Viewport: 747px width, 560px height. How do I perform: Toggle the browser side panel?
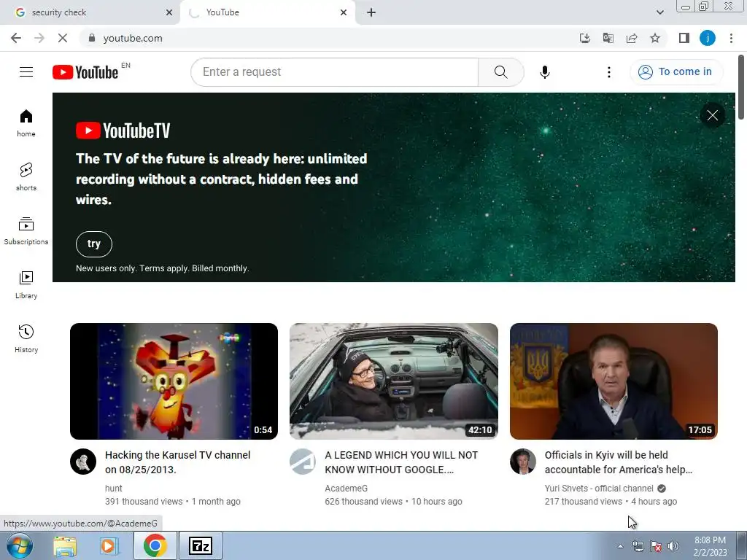(x=684, y=38)
